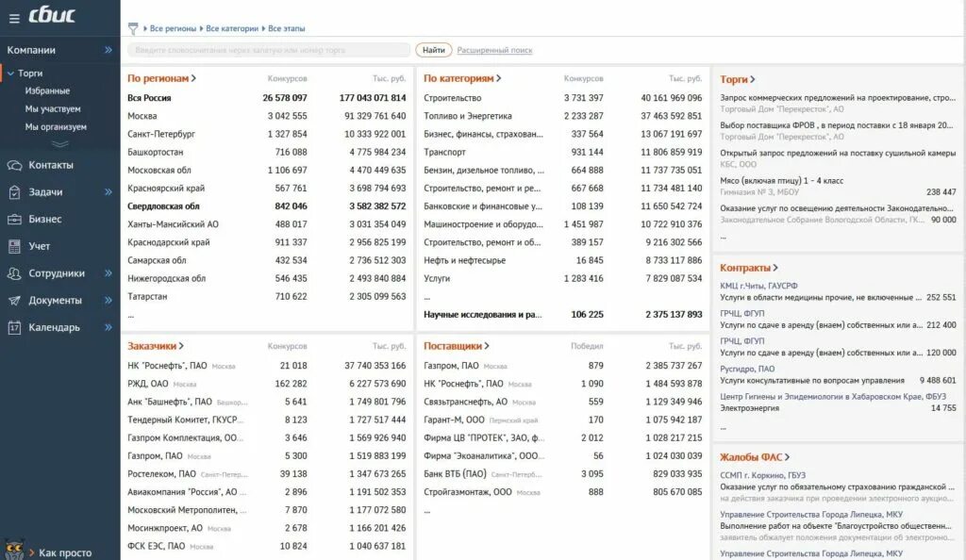Open the Поставщики section header
Viewport: 966px width, 560px height.
click(x=456, y=346)
